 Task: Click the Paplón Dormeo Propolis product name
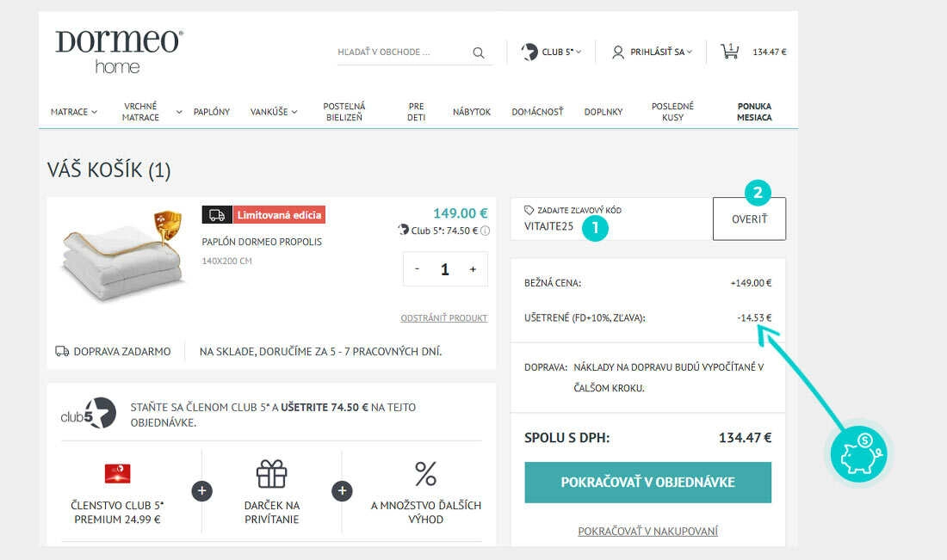(262, 242)
